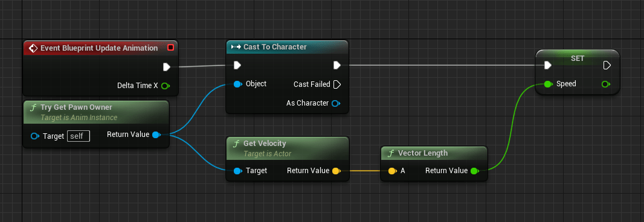The width and height of the screenshot is (644, 222).
Task: Click the Cast Failed exec pin
Action: [x=336, y=84]
